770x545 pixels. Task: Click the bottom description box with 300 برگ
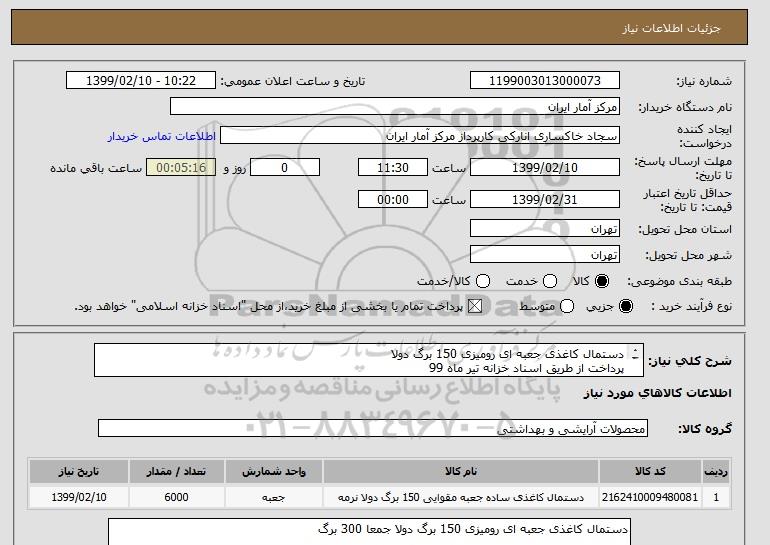369,532
